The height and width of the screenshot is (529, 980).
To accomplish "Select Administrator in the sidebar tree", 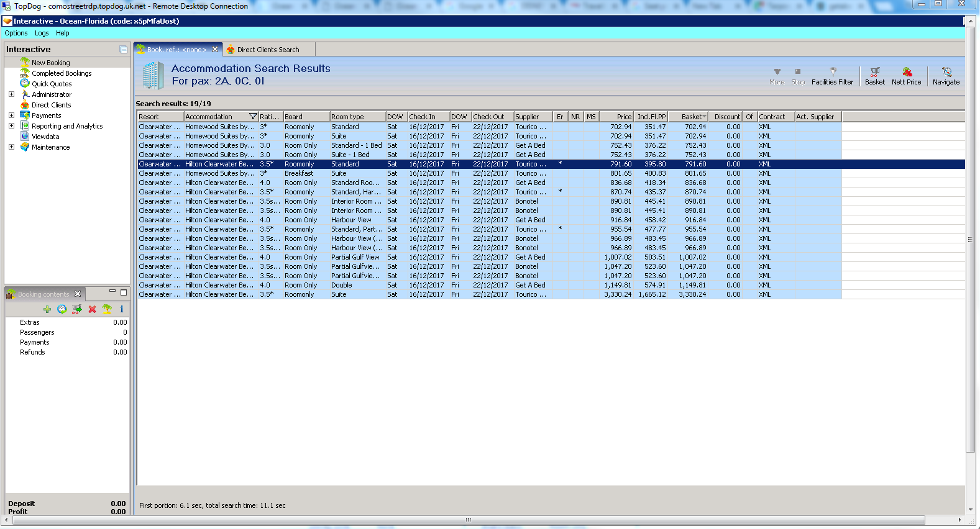I will coord(52,94).
